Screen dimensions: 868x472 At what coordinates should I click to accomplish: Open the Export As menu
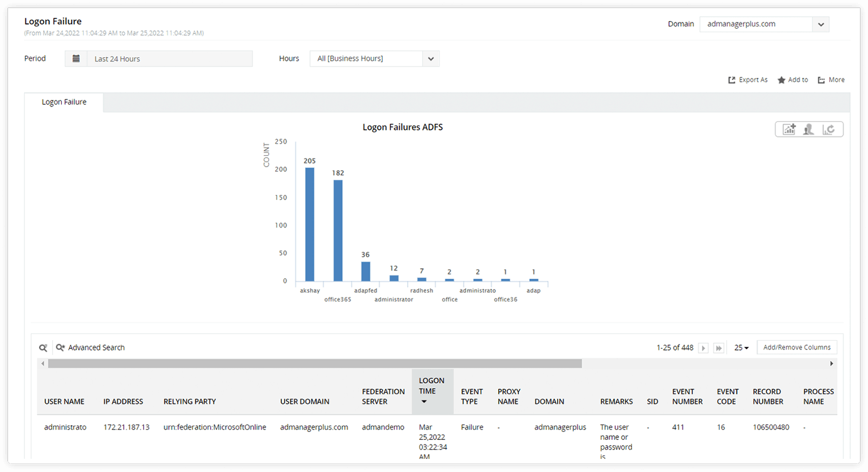(748, 80)
